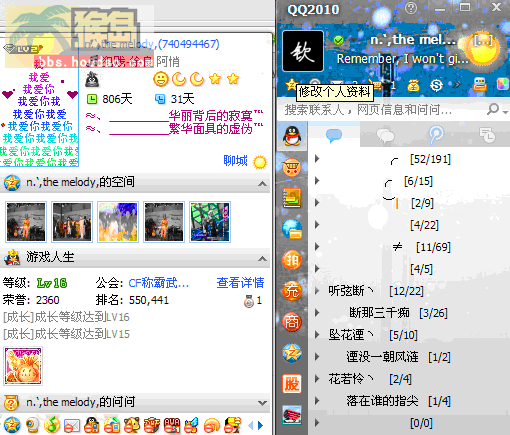Open the notebook icon in QQ sidebar

coord(292,198)
